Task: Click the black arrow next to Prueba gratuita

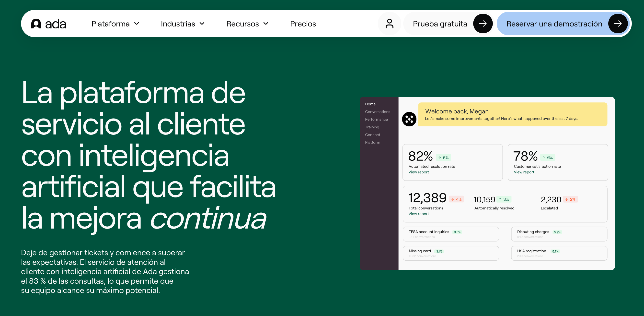Action: coord(483,24)
